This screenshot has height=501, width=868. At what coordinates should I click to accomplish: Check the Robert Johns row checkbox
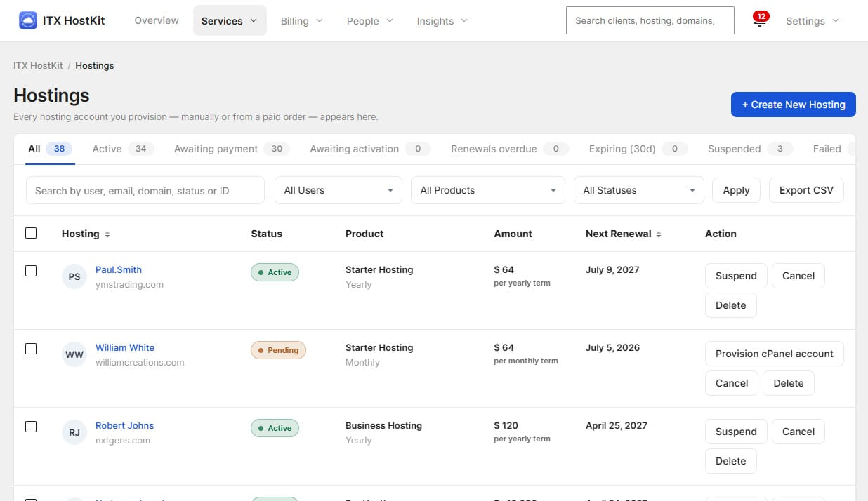pos(31,427)
